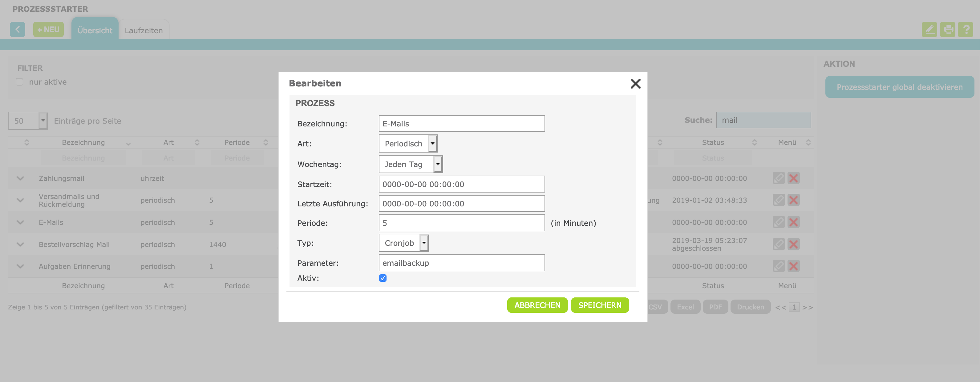
Task: Click the SPEICHERN button
Action: 600,305
